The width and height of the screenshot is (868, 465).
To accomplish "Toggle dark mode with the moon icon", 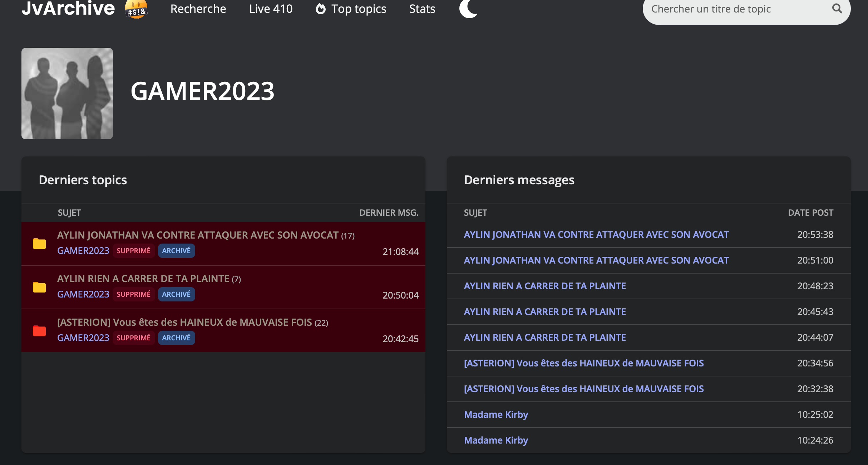I will click(x=468, y=9).
